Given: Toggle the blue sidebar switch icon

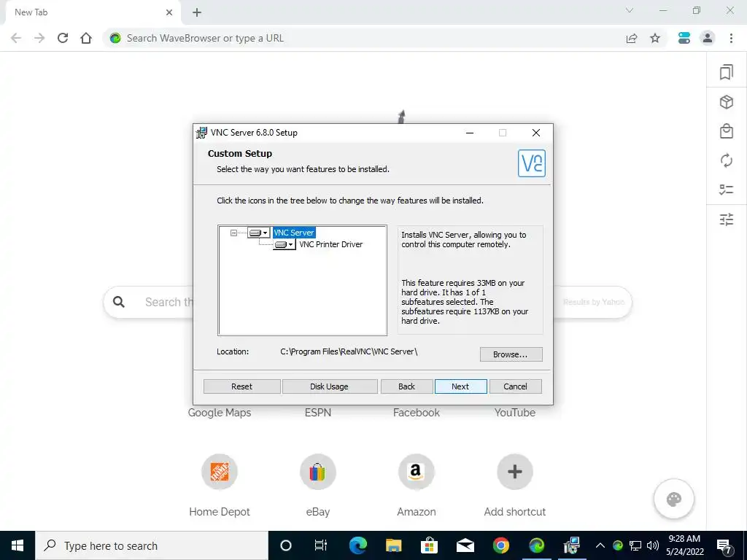Looking at the screenshot, I should tap(684, 38).
